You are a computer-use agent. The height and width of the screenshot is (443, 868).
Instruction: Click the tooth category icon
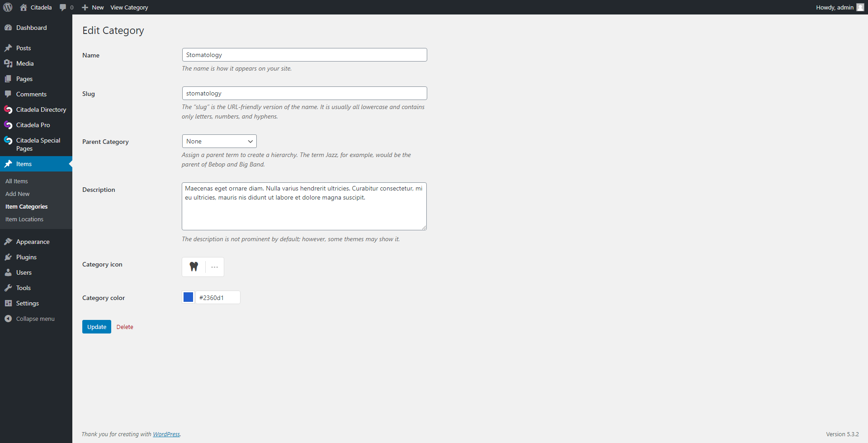click(x=194, y=267)
